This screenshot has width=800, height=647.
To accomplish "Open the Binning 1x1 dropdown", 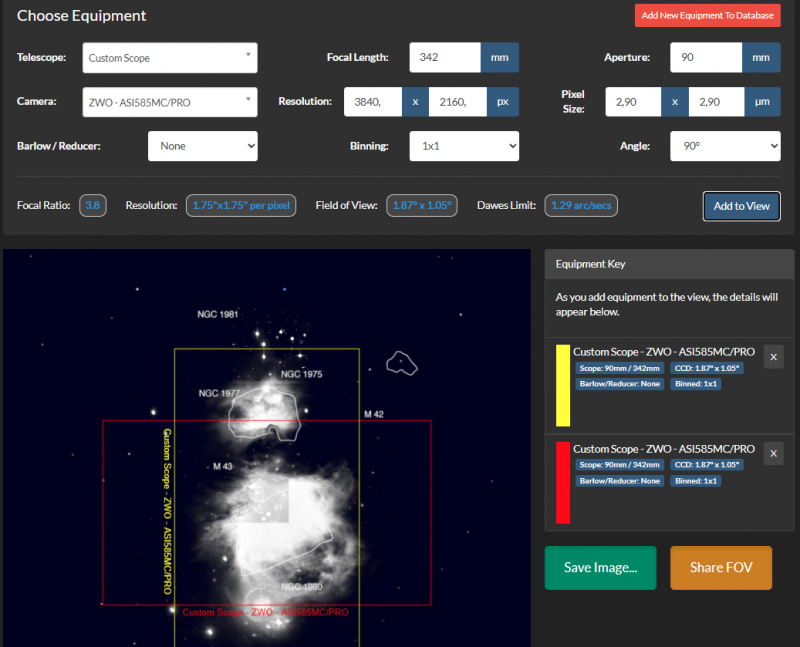I will coord(464,146).
